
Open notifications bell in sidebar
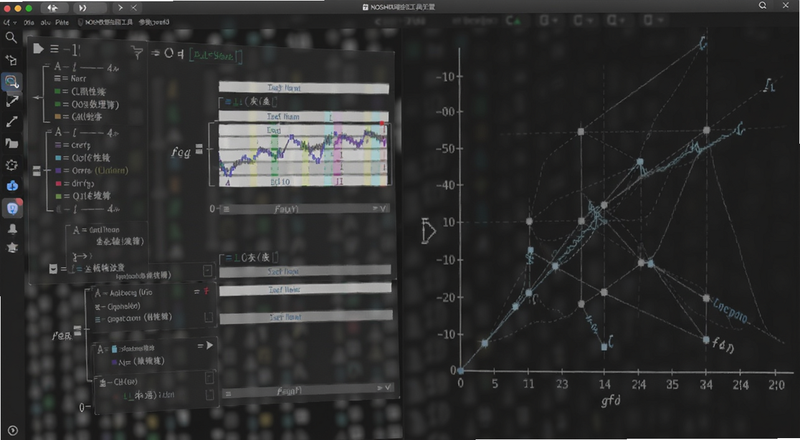[12, 229]
